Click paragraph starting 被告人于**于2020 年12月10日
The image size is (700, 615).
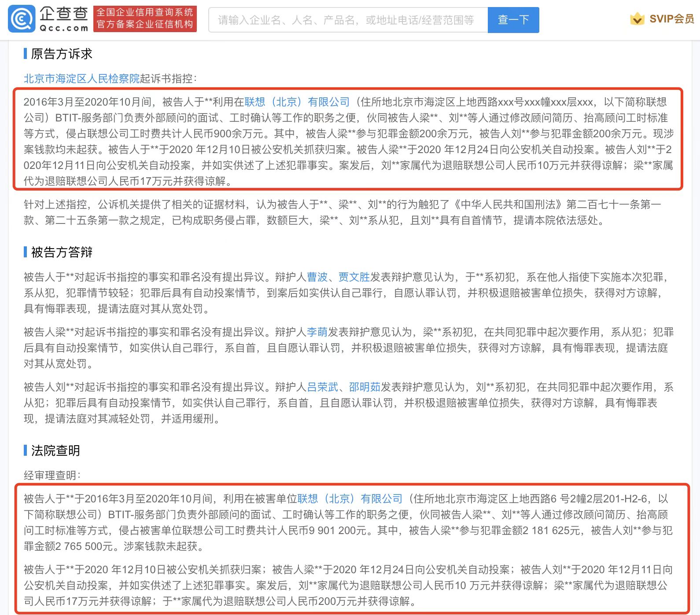coord(349,586)
